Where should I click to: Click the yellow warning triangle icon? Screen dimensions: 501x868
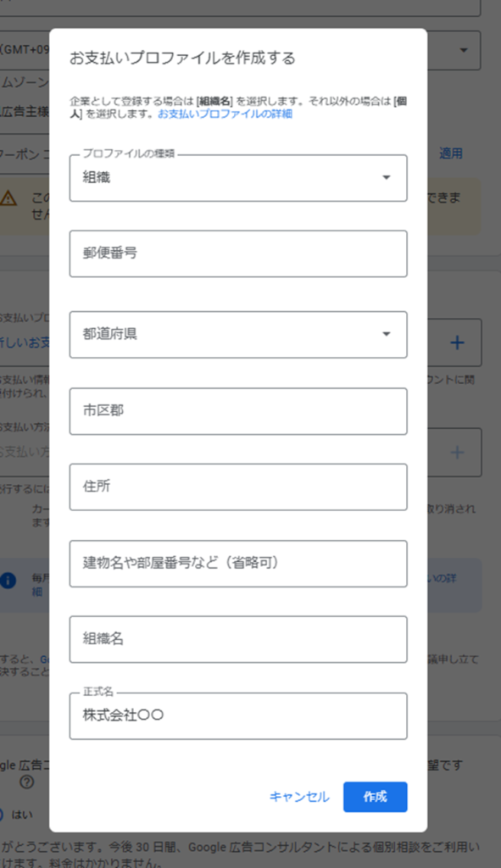coord(8,198)
